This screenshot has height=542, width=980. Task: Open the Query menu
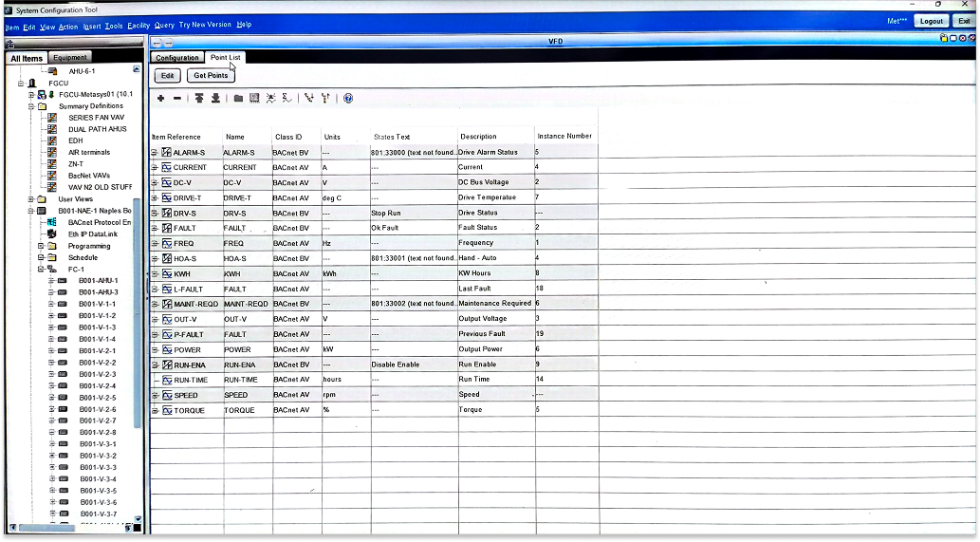pos(164,26)
